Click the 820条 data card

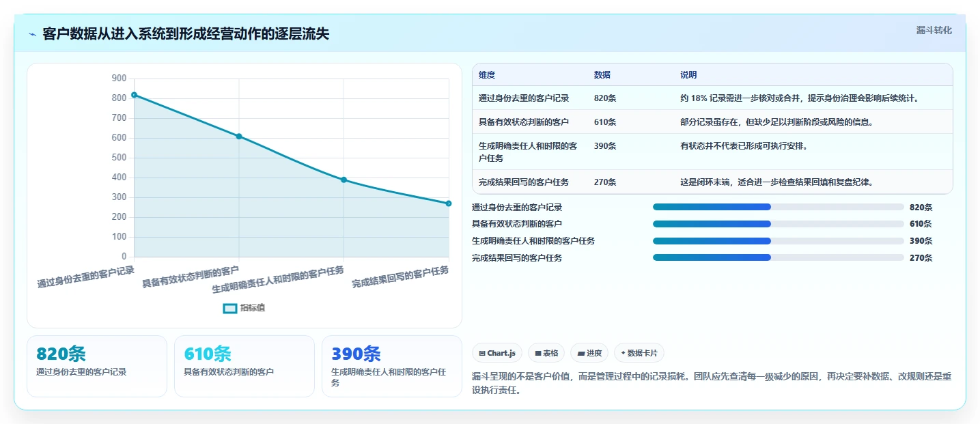(97, 366)
